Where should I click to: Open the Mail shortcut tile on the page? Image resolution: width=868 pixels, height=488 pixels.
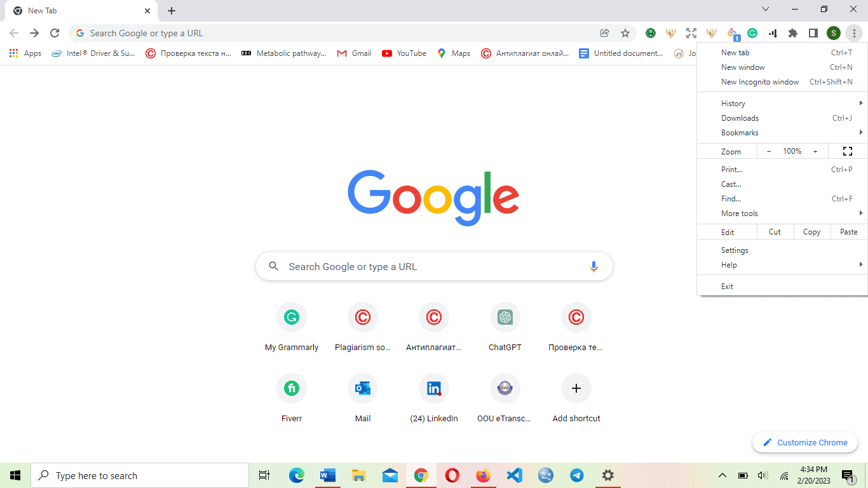coord(363,399)
